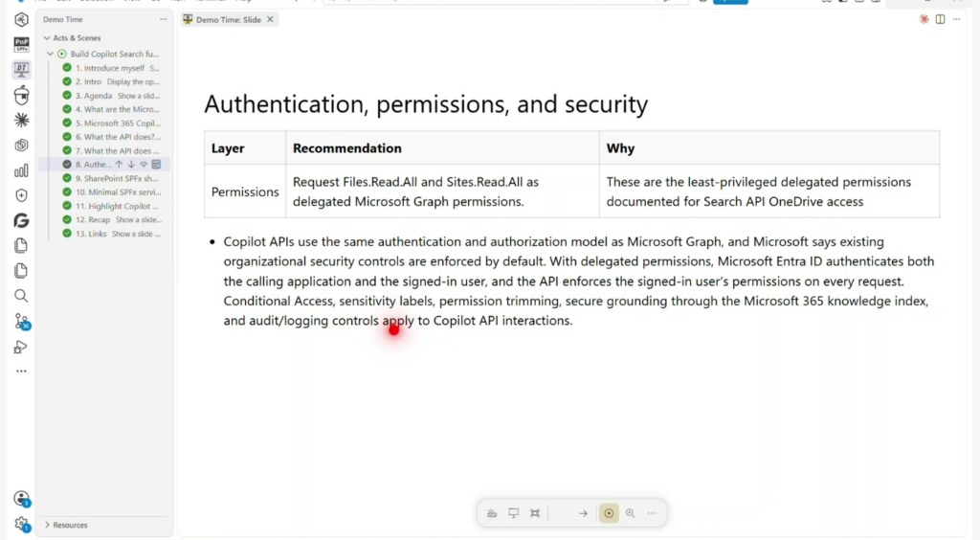
Task: Open presenter view screen icon in toolbar
Action: [x=513, y=513]
